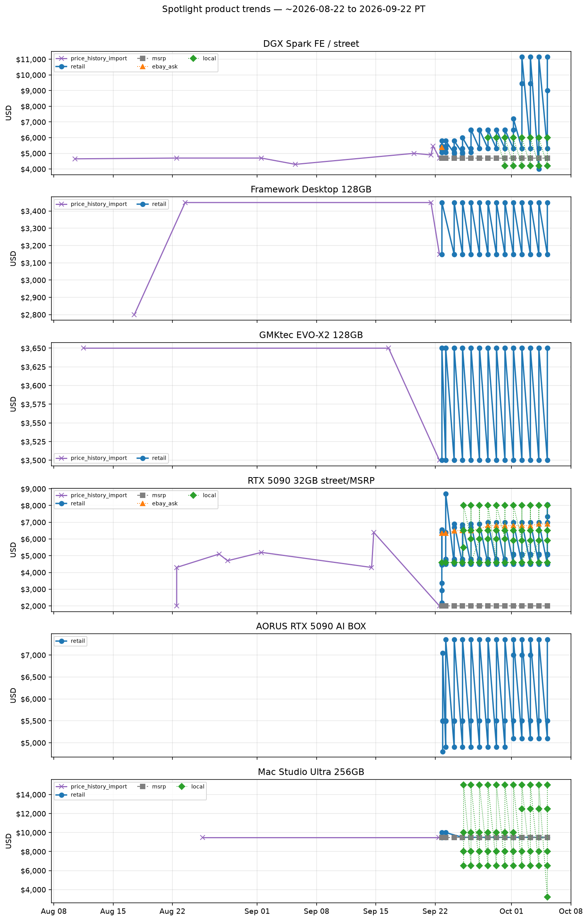The image size is (588, 921).
Task: Click the 'Sep 01' x-axis date label
Action: pyautogui.click(x=257, y=912)
